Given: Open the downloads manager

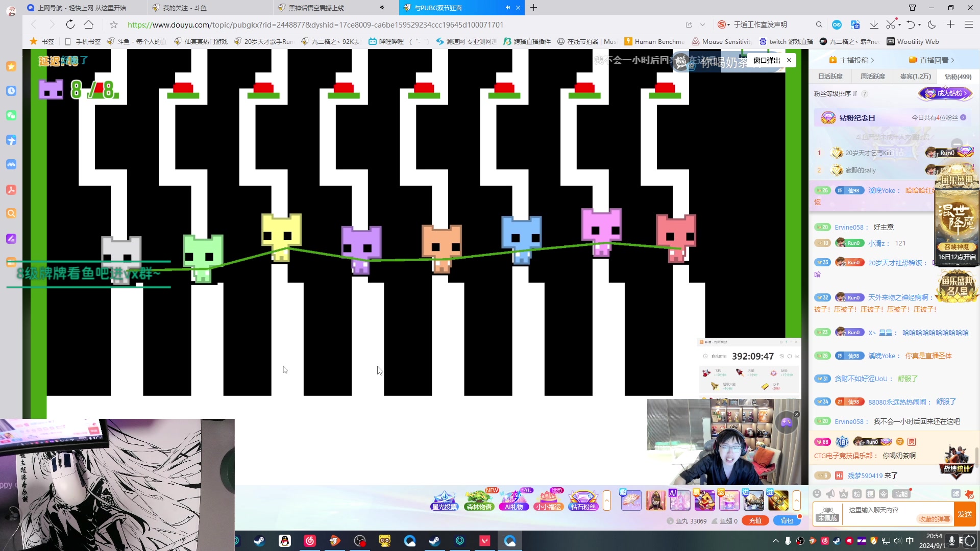Looking at the screenshot, I should pos(874,24).
